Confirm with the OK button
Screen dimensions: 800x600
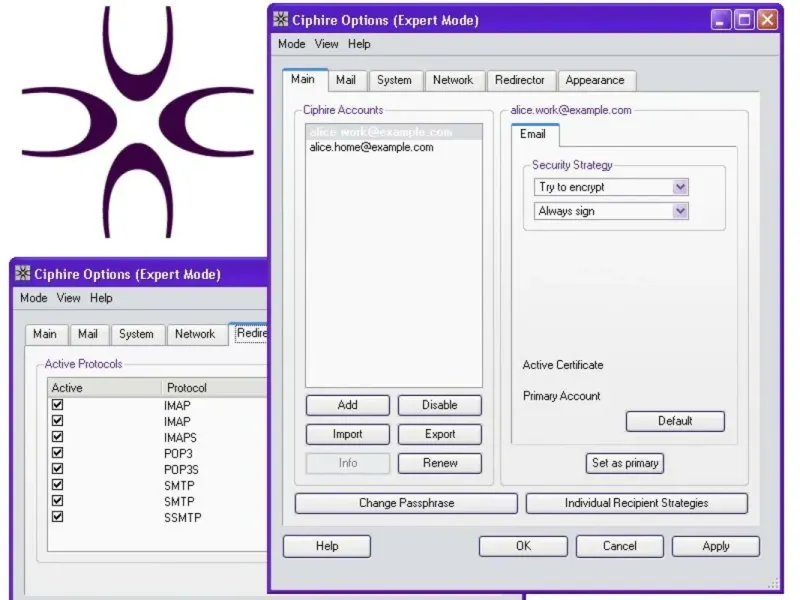pos(523,546)
